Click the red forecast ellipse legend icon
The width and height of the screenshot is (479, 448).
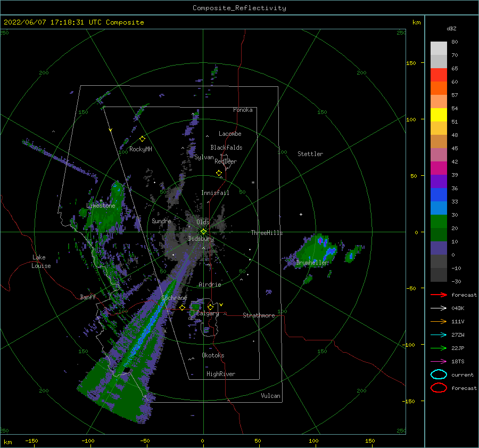tap(439, 388)
